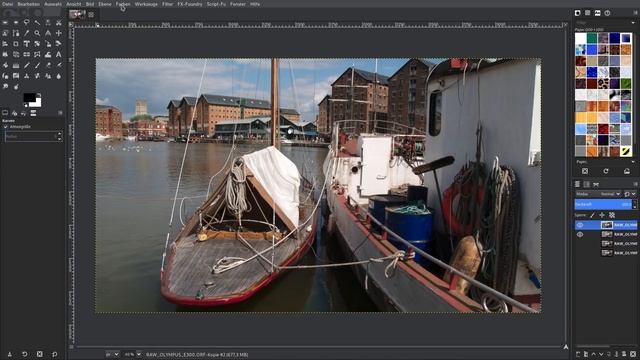Open the Filter menu
Viewport: 640px width, 360px height.
[x=168, y=4]
